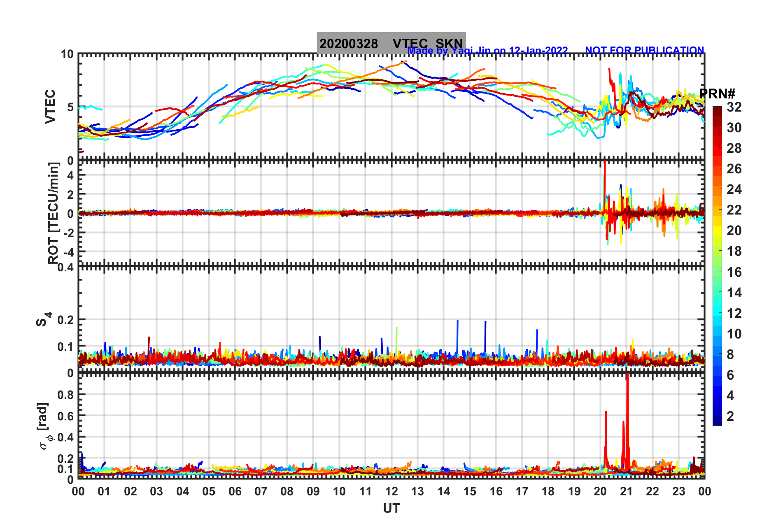
Task: Click colorbar tick label 14
Action: tap(734, 293)
